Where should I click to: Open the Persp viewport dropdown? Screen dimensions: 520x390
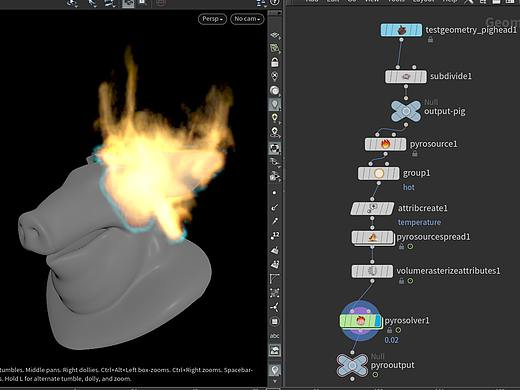(212, 19)
